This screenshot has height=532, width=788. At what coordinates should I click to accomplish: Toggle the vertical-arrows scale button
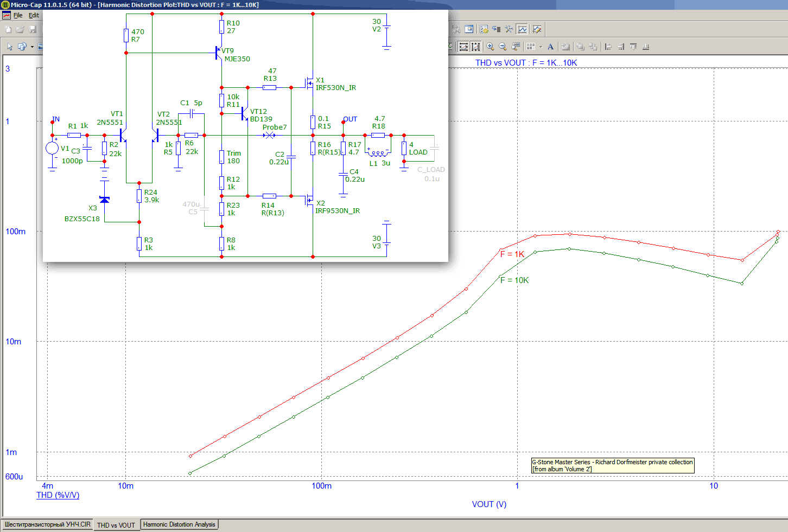[x=476, y=47]
